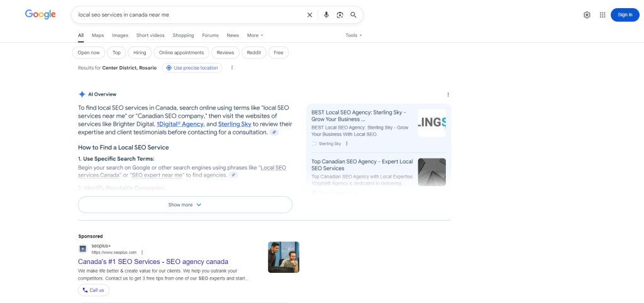Click the seoplus.com URL
Screen dimensions: 644x303
(114, 253)
